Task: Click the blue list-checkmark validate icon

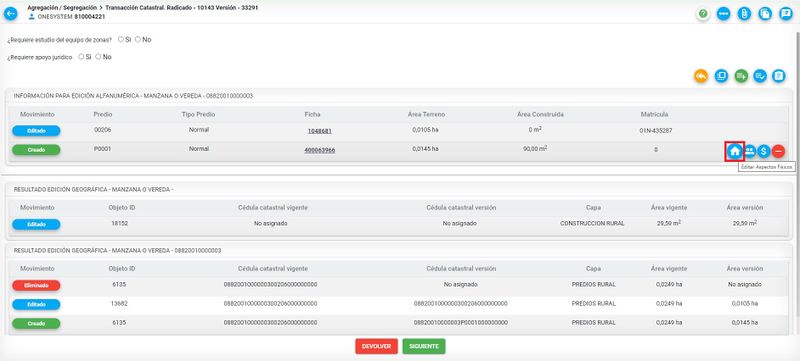Action: [x=760, y=76]
